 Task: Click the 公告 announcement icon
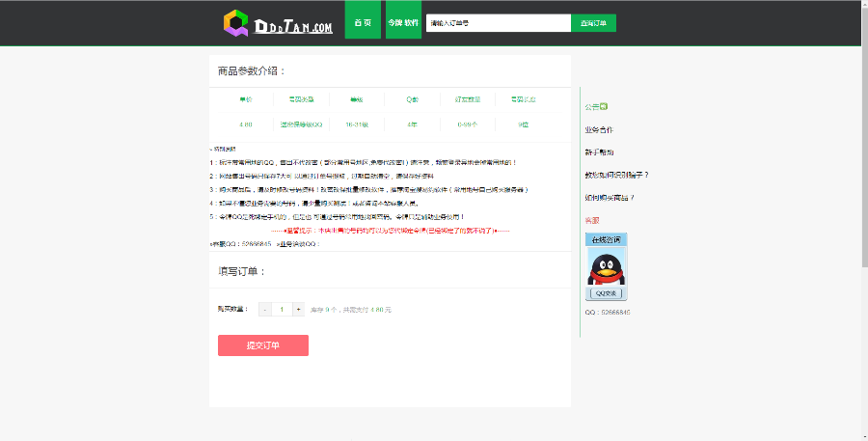[x=604, y=106]
